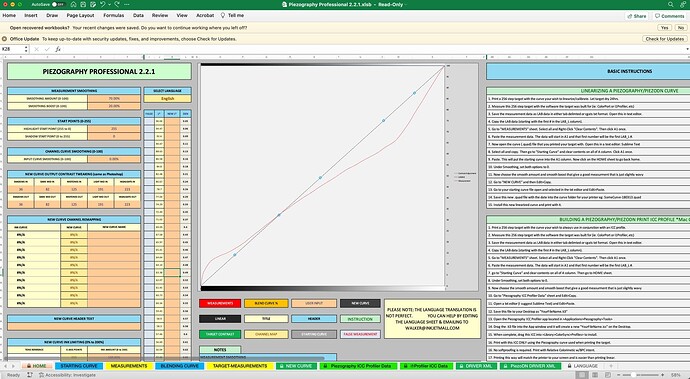Image resolution: width=690 pixels, height=379 pixels.
Task: Click the 58% zoom level readout
Action: 676,375
